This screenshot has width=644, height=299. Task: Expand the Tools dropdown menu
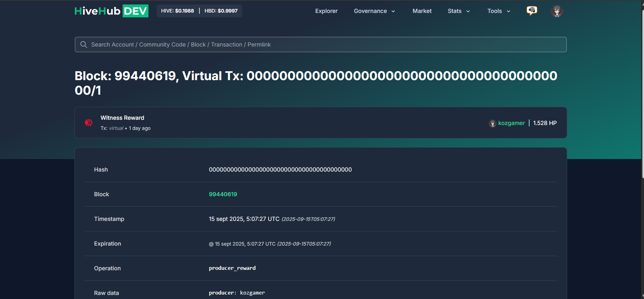click(499, 11)
